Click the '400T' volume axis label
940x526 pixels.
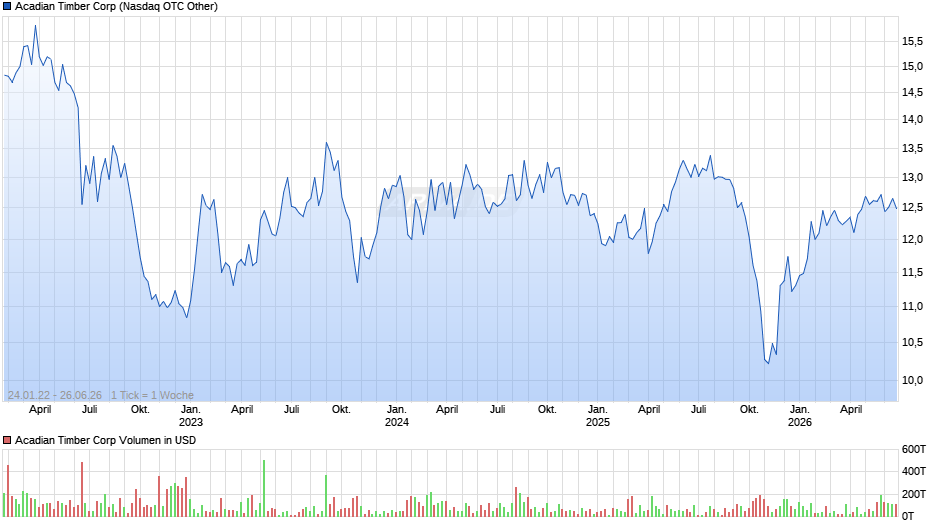click(914, 471)
